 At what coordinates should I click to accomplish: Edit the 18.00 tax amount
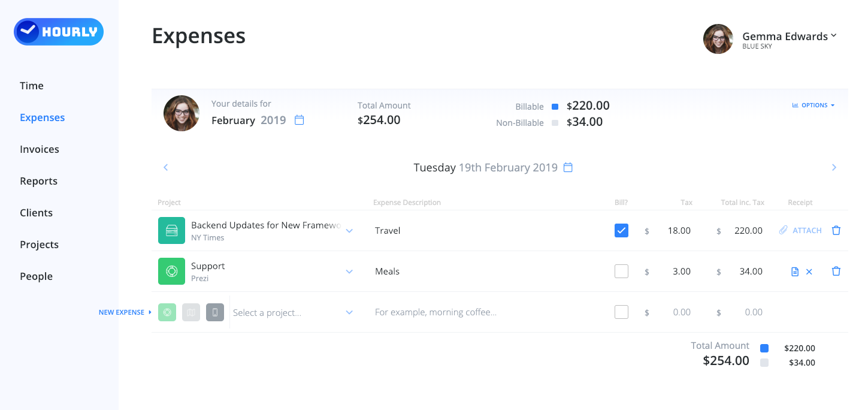point(679,231)
